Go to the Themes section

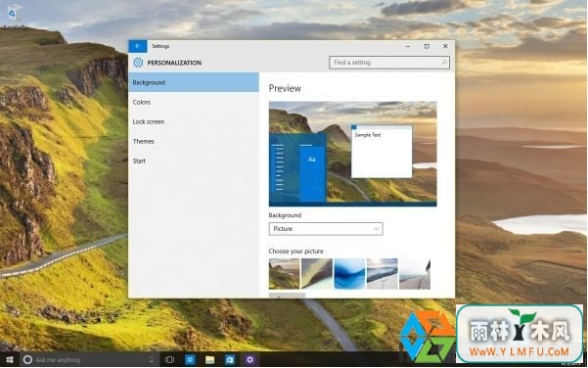[143, 141]
